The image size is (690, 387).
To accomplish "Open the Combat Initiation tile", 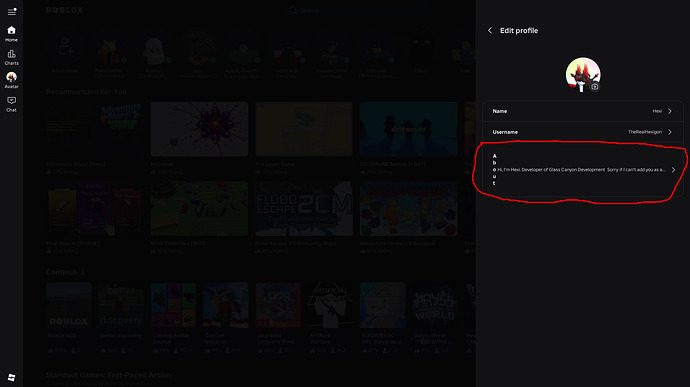I will point(226,306).
